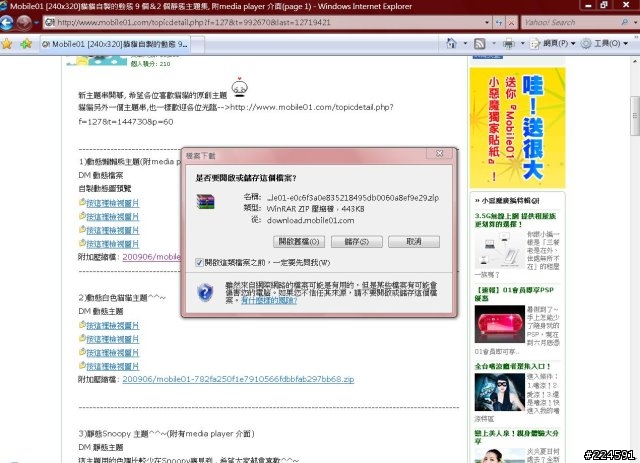Click the small icon before first section 2 link

[x=82, y=324]
